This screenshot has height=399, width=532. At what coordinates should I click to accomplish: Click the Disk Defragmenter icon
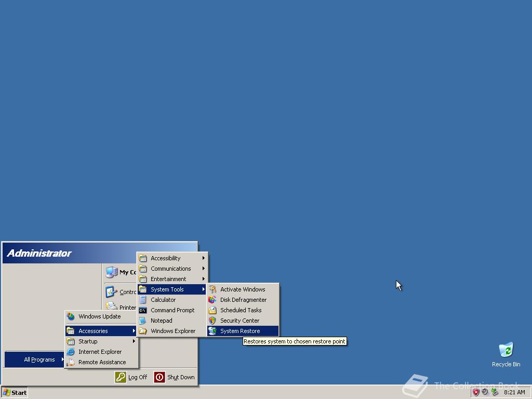(212, 300)
